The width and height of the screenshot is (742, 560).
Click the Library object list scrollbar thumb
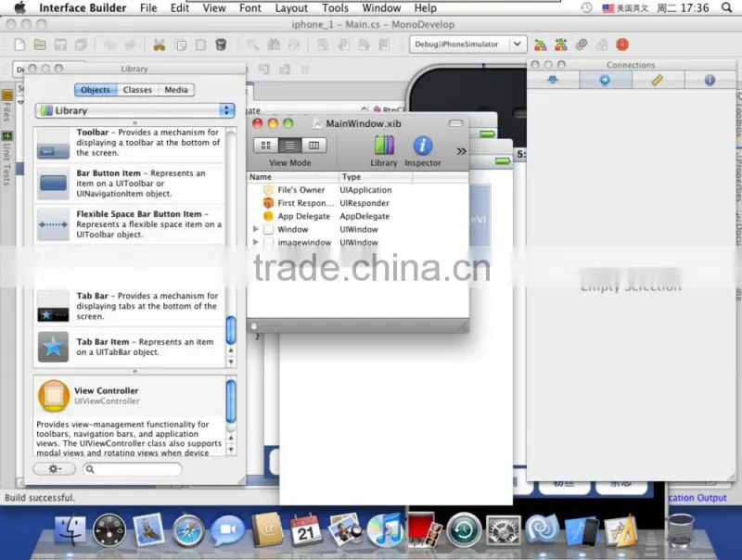pyautogui.click(x=231, y=330)
